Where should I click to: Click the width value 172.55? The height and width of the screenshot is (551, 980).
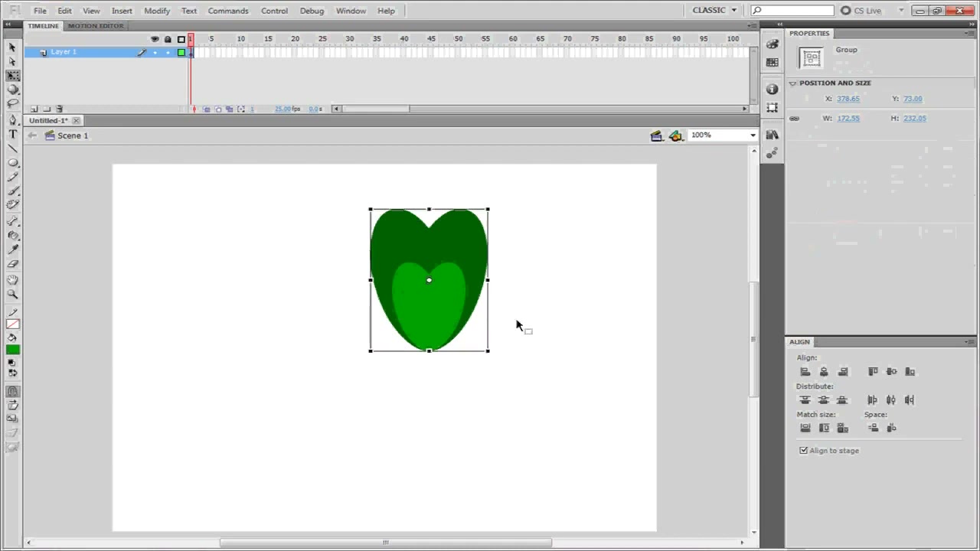point(848,119)
